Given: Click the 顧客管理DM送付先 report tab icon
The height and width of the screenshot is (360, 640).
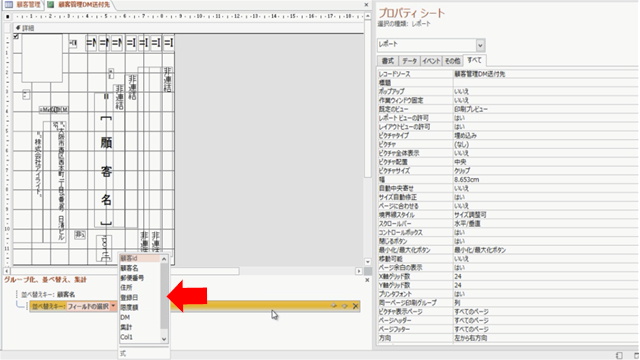Looking at the screenshot, I should tap(51, 4).
